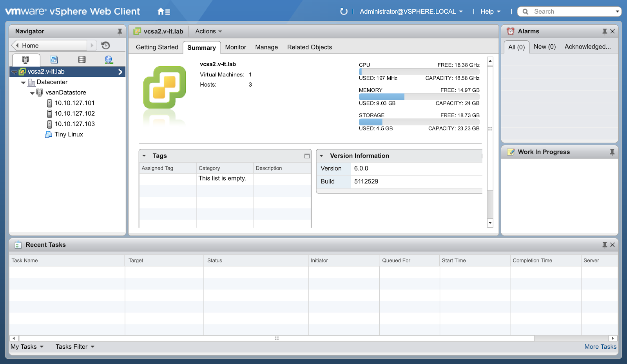Click the large vCenter Server logo

[165, 87]
